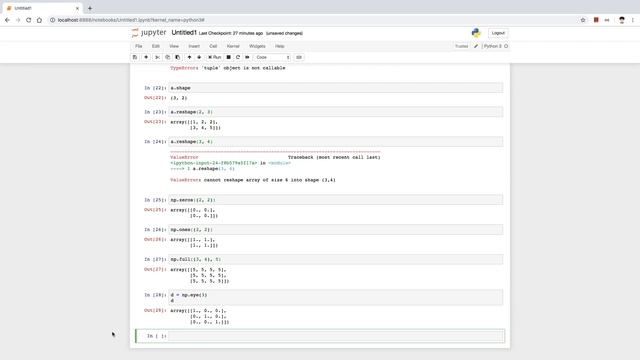The height and width of the screenshot is (360, 640).
Task: Go to the browser home page icon
Action: point(39,20)
